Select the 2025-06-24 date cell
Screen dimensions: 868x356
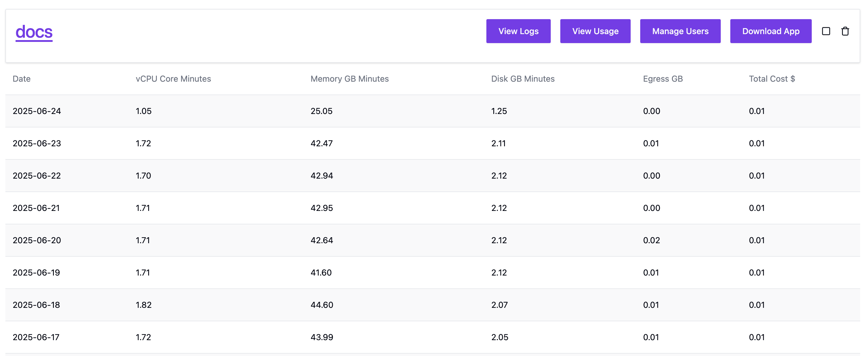pyautogui.click(x=37, y=111)
